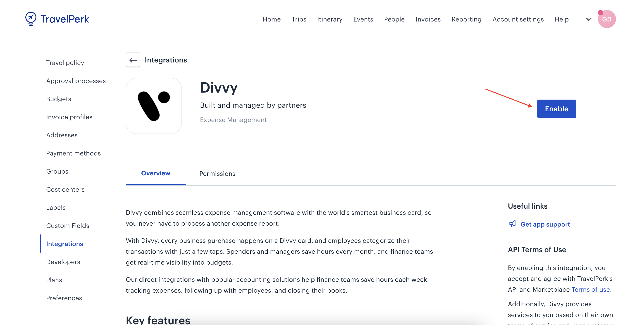Expand the account dropdown chevron

pos(589,19)
